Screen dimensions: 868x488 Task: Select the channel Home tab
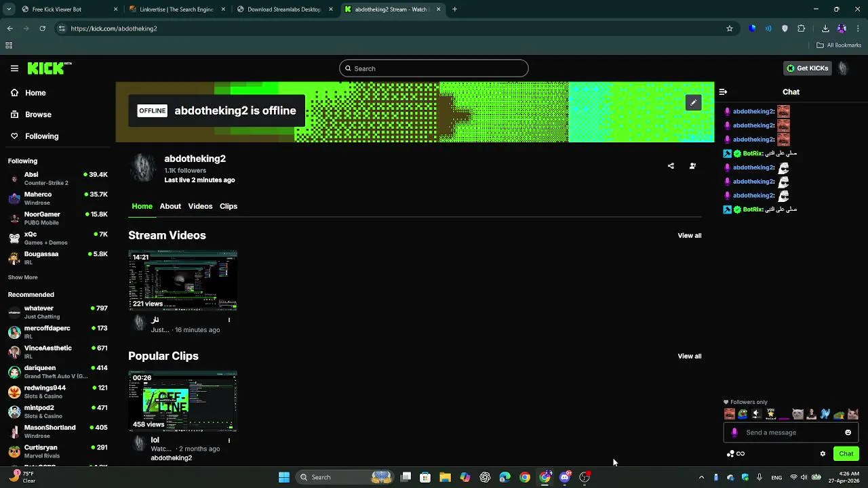142,206
